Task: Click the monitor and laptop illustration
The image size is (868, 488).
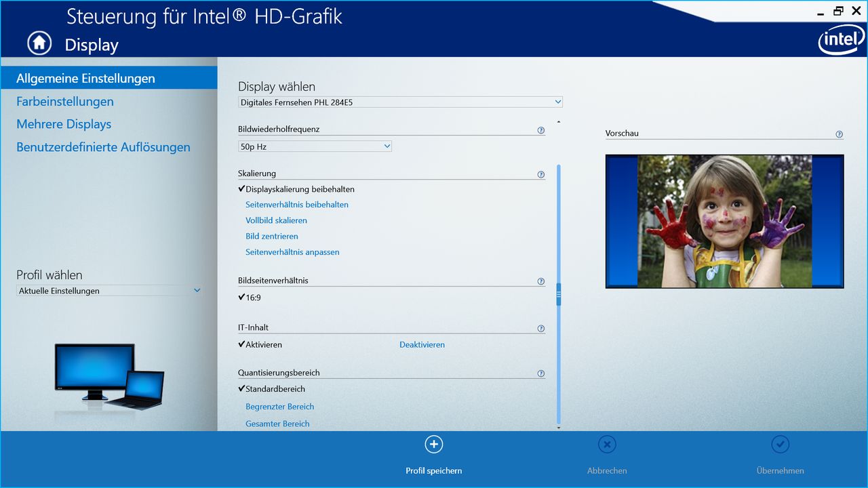Action: pyautogui.click(x=109, y=376)
